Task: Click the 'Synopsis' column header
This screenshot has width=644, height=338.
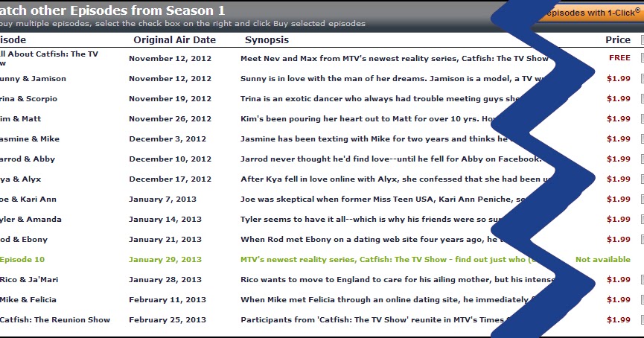Action: [267, 40]
